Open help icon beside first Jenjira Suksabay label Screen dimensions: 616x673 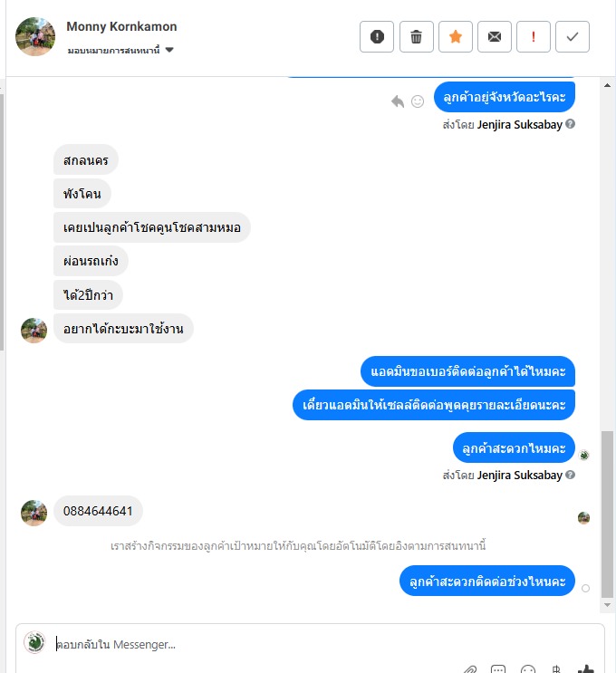point(570,124)
